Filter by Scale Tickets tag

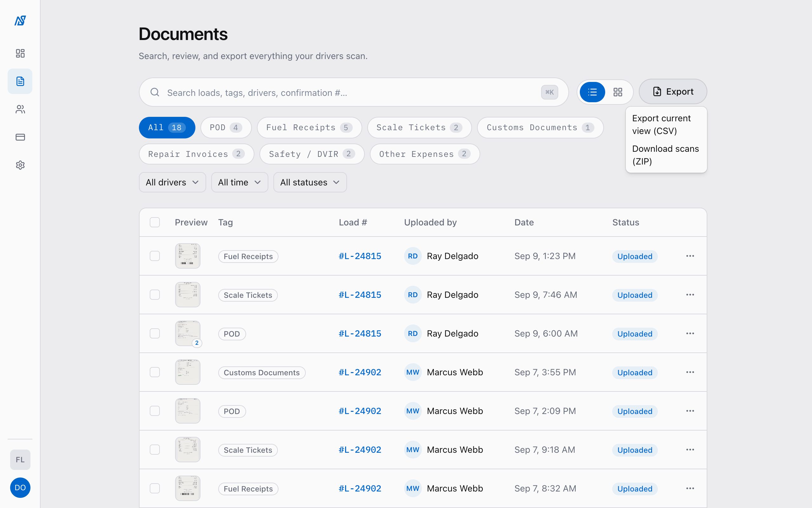click(x=419, y=128)
